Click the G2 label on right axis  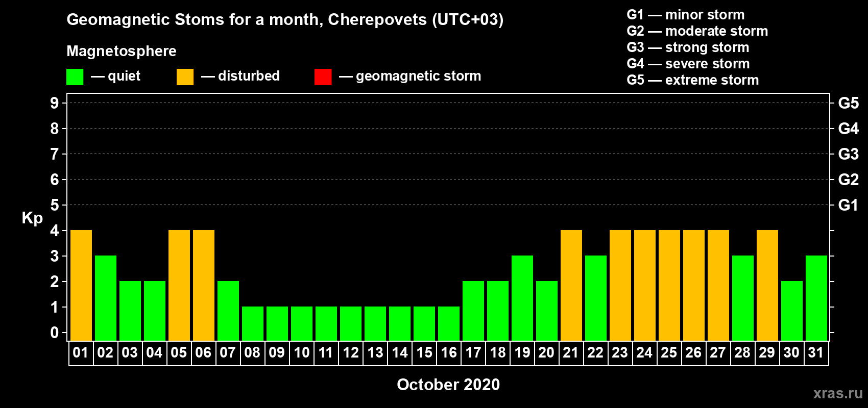849,180
